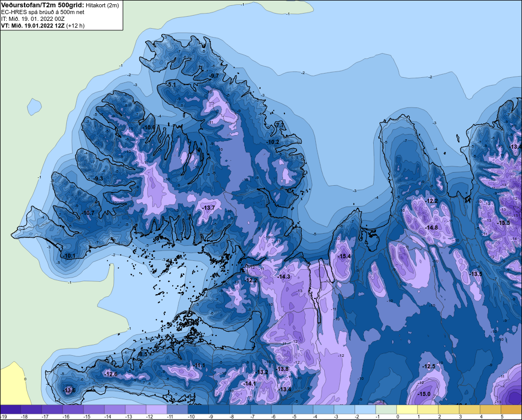Select the -11.1 temperature label
Viewport: 522px width, 420px height.
tap(199, 365)
